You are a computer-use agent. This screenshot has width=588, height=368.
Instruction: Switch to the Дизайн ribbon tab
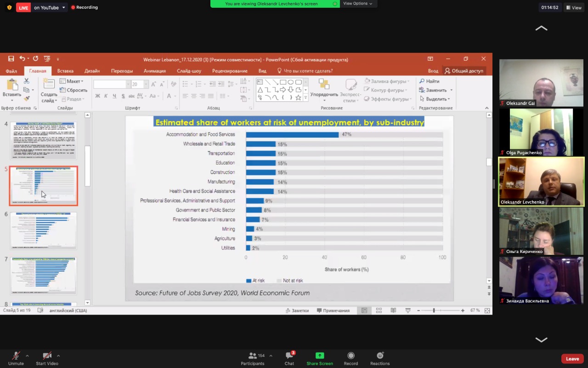pos(92,71)
